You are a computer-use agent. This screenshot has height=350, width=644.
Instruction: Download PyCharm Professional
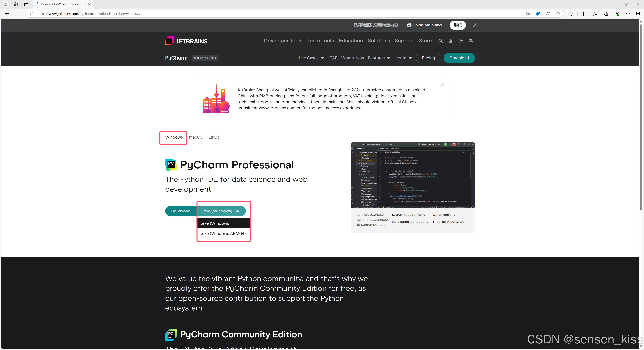pyautogui.click(x=181, y=211)
